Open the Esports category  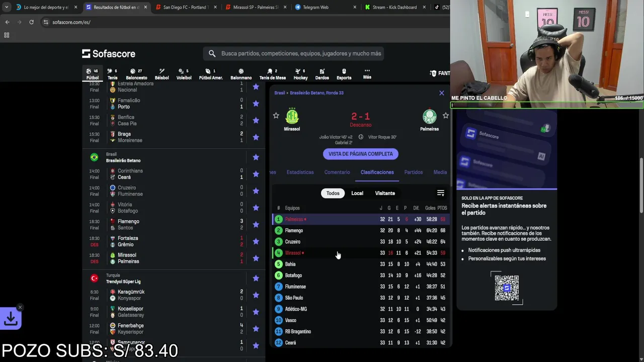pos(344,74)
